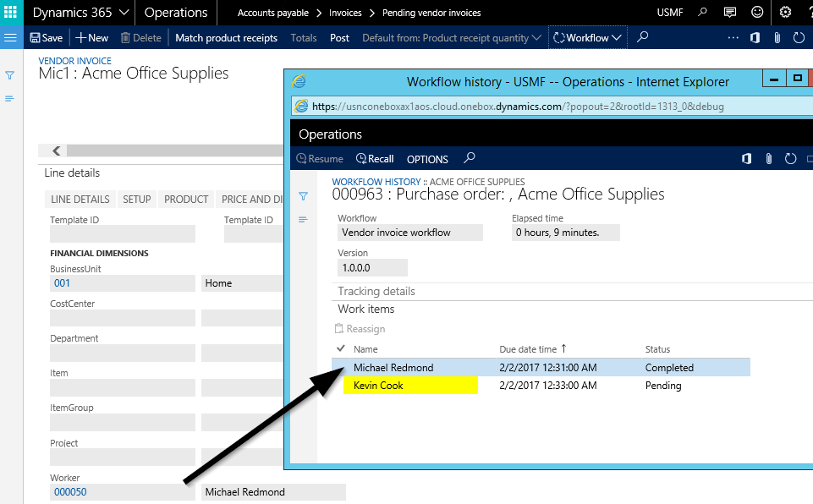Viewport: 813px width, 504px height.
Task: Click the Recall button
Action: pyautogui.click(x=375, y=159)
